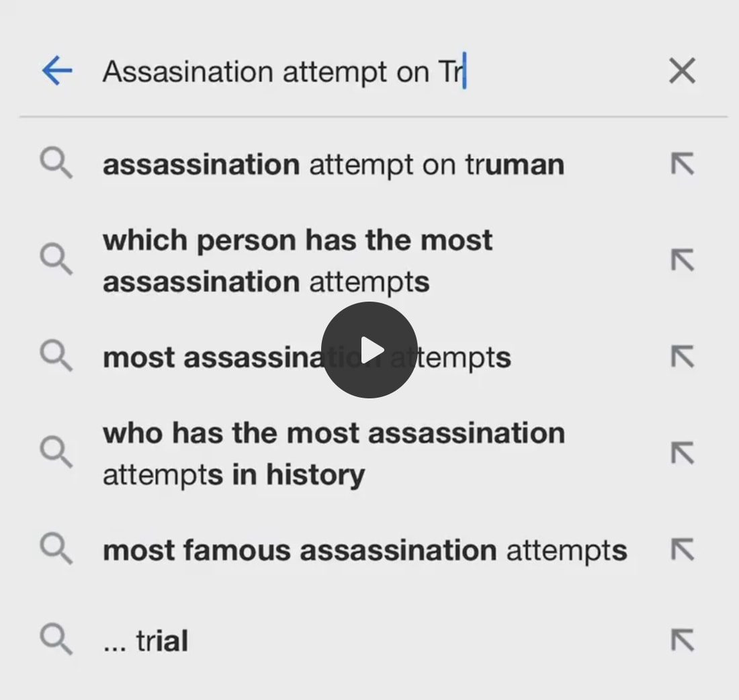This screenshot has height=700, width=739.
Task: Click the search field text
Action: pos(282,72)
